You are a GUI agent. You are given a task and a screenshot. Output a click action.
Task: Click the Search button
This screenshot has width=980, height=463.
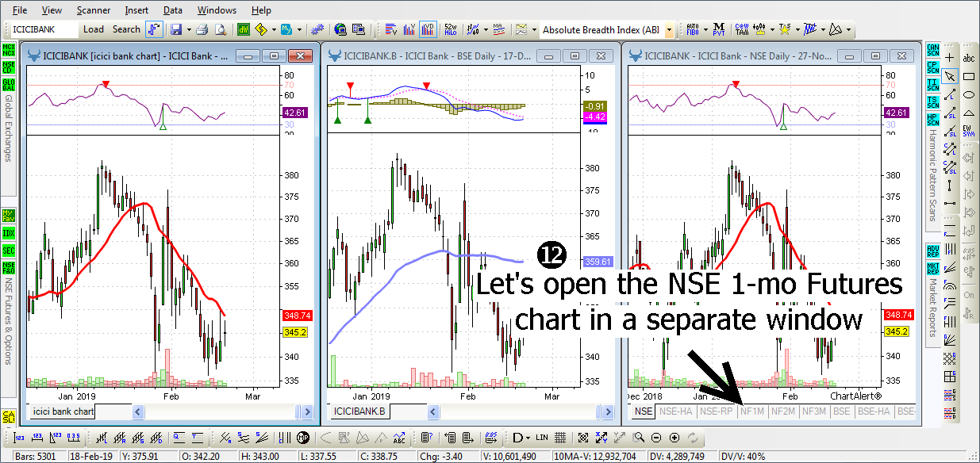(x=126, y=29)
